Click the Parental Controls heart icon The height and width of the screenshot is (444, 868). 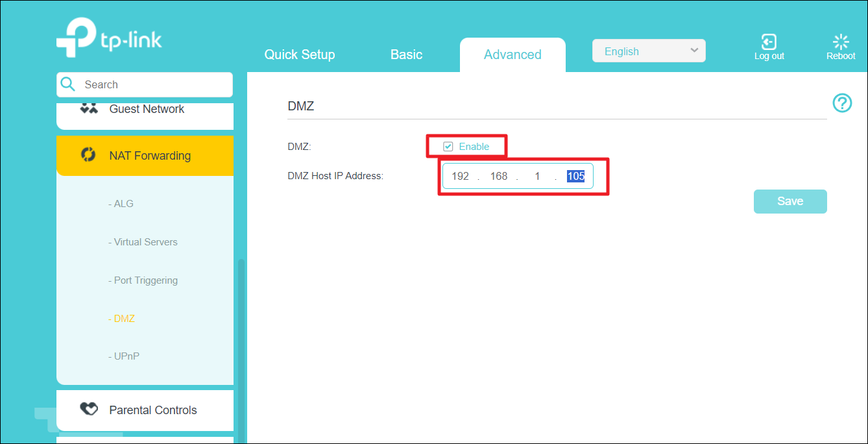point(89,410)
